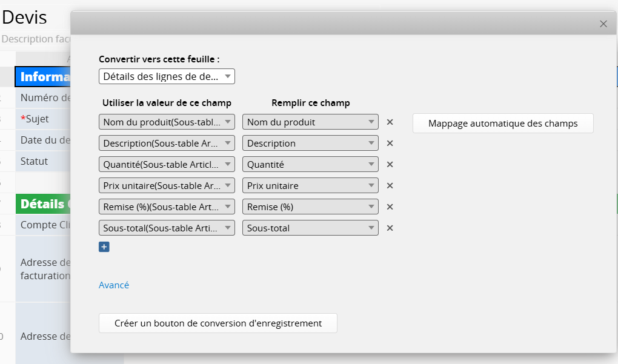Expand source dropdown for Prix unitaire(Sous-table)
The width and height of the screenshot is (618, 364).
167,186
